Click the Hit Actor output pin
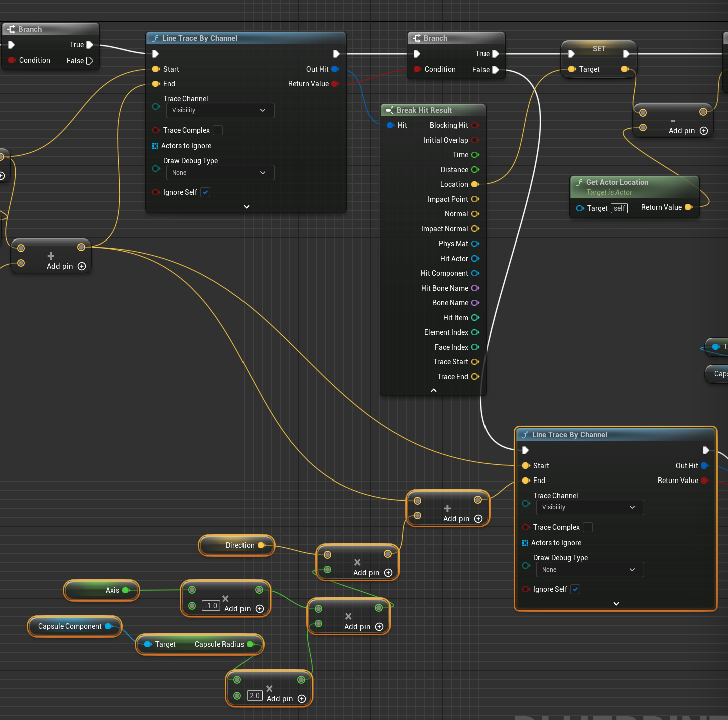 point(475,259)
